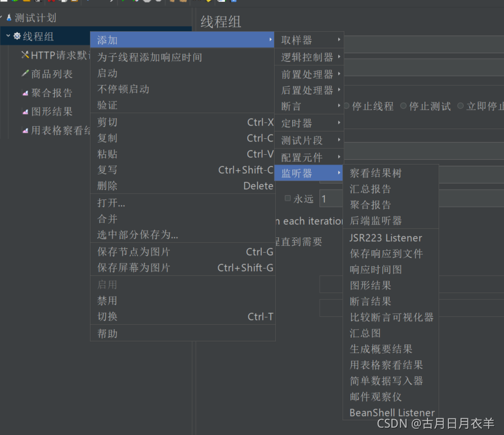Add the 察看结果树 listener
This screenshot has width=504, height=435.
391,173
